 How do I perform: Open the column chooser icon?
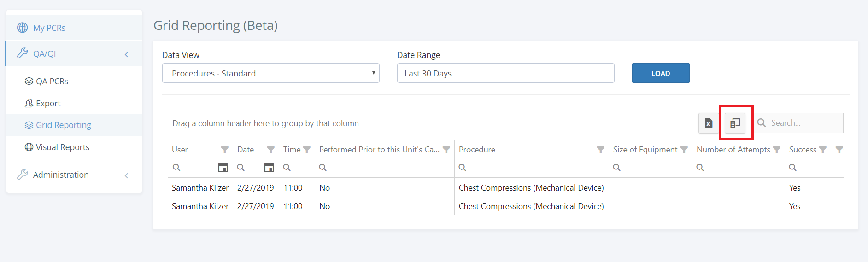click(735, 123)
